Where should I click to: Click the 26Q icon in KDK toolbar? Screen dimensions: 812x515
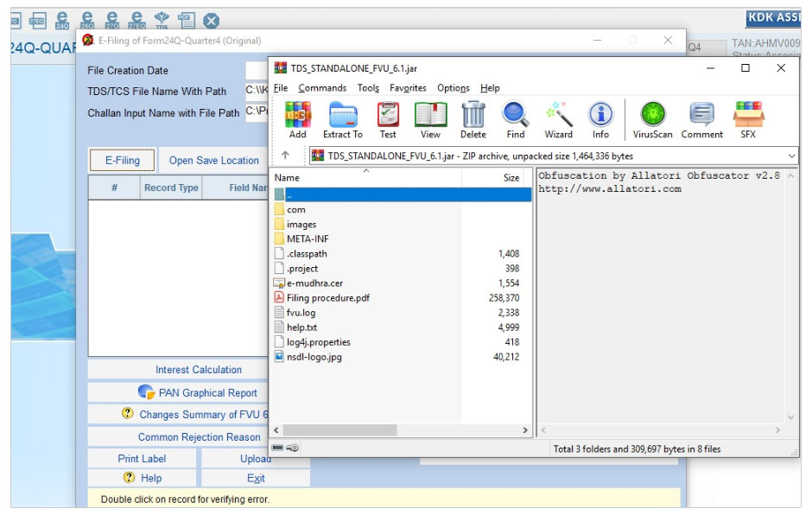click(x=87, y=20)
